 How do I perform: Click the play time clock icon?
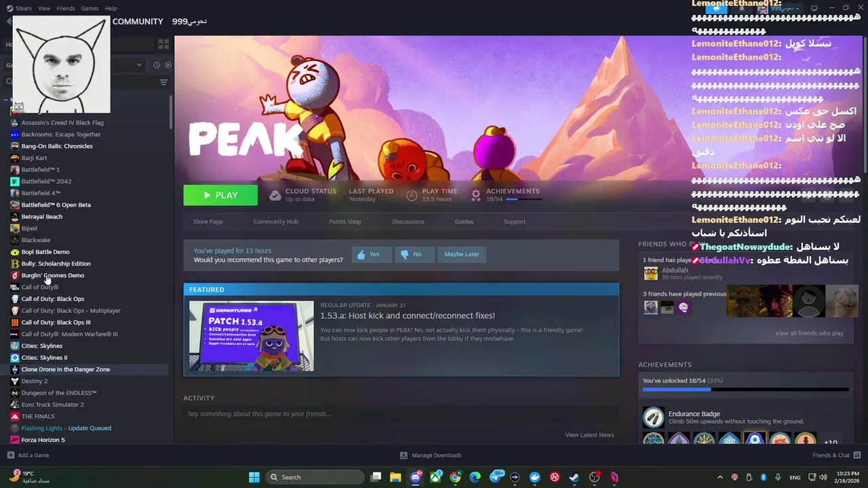pos(412,195)
